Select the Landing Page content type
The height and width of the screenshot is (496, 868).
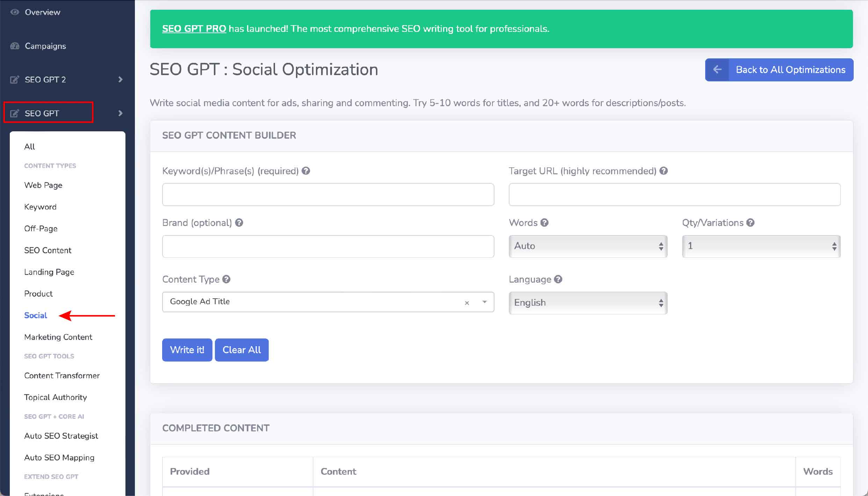tap(49, 272)
